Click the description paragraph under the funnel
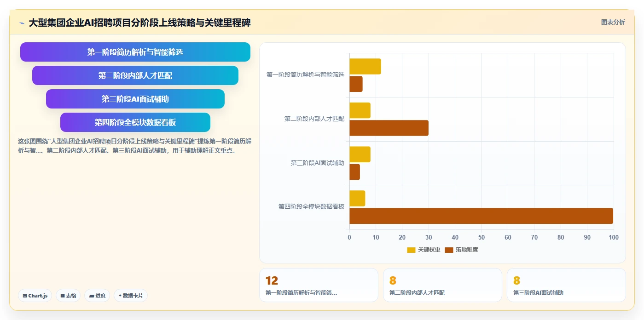Image resolution: width=644 pixels, height=320 pixels. point(134,146)
